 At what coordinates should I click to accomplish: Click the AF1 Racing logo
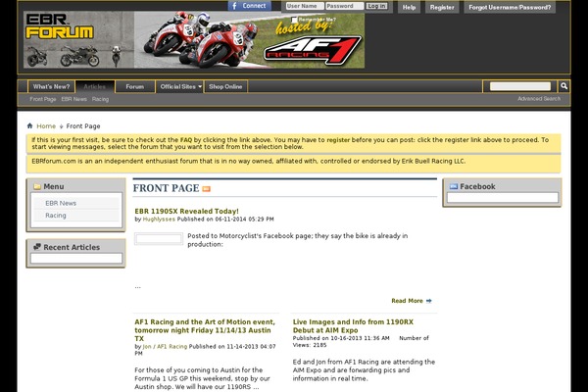pyautogui.click(x=314, y=51)
